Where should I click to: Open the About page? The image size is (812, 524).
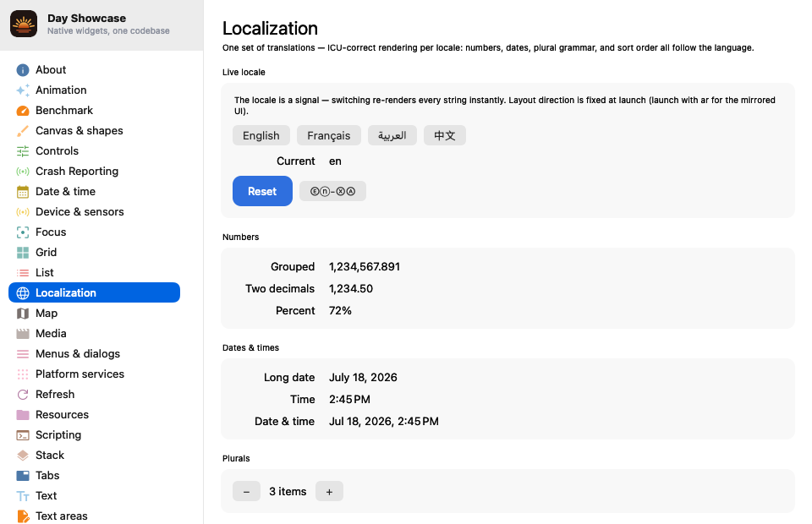[94, 70]
